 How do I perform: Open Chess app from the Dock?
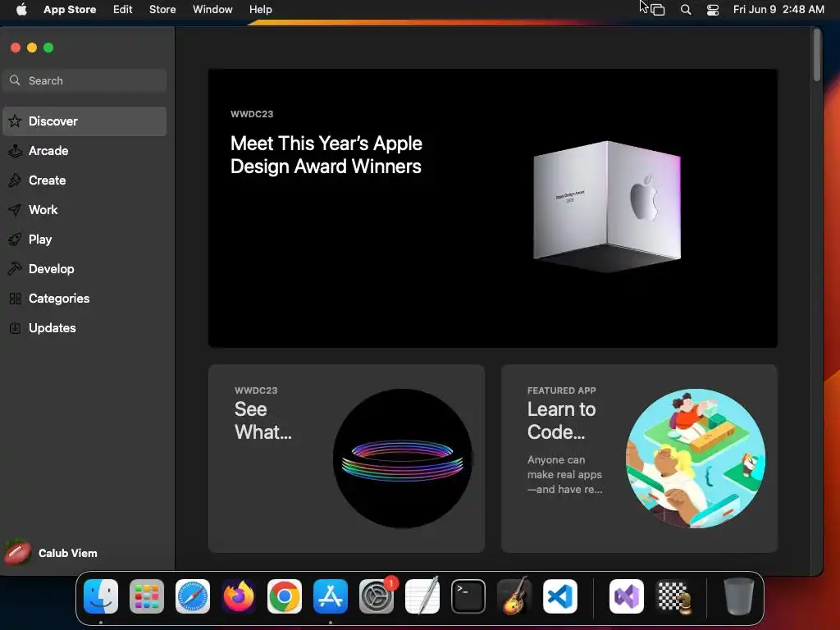673,596
